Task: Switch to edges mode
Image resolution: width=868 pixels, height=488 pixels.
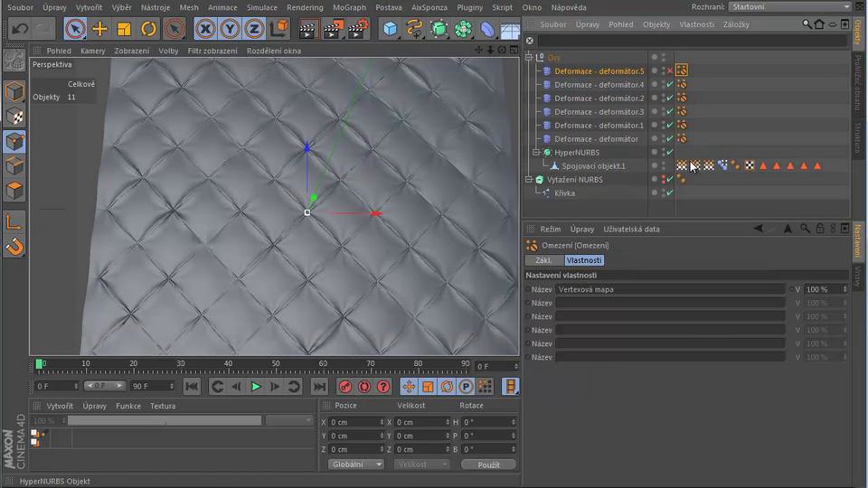Action: 14,166
